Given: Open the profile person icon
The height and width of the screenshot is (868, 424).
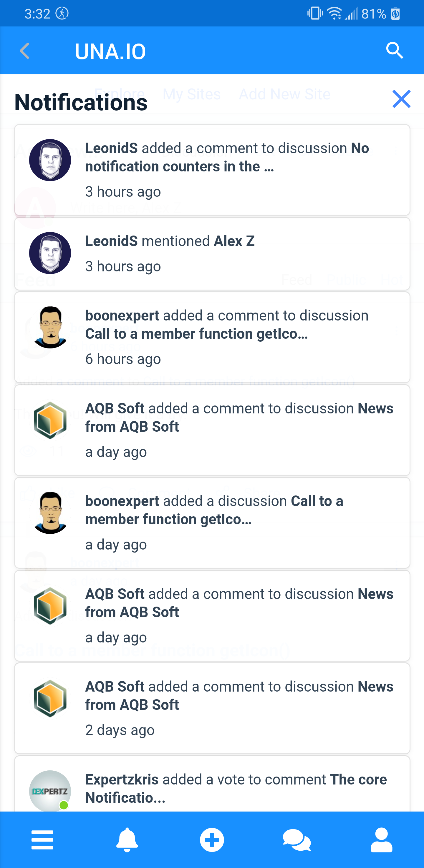Looking at the screenshot, I should coord(381,839).
